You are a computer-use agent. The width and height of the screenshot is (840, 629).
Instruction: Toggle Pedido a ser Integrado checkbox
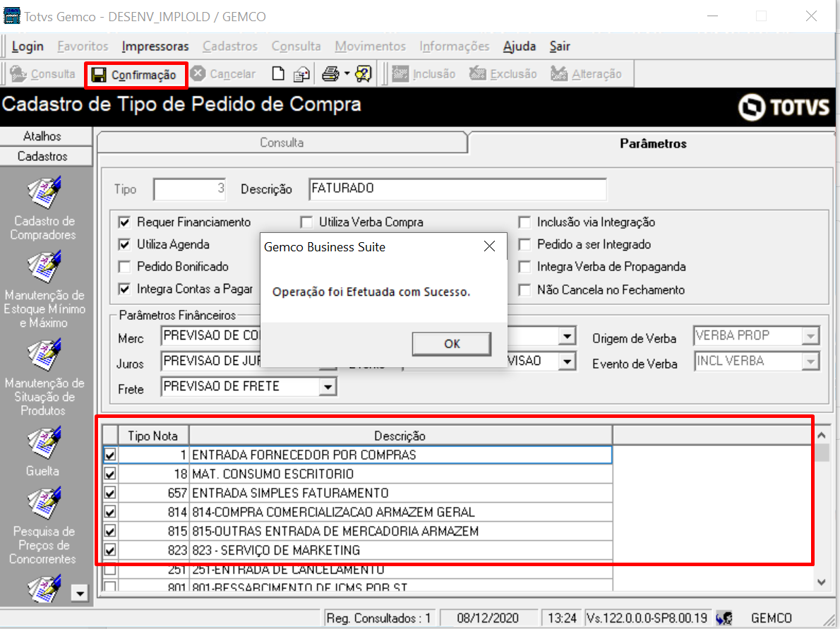pos(525,244)
